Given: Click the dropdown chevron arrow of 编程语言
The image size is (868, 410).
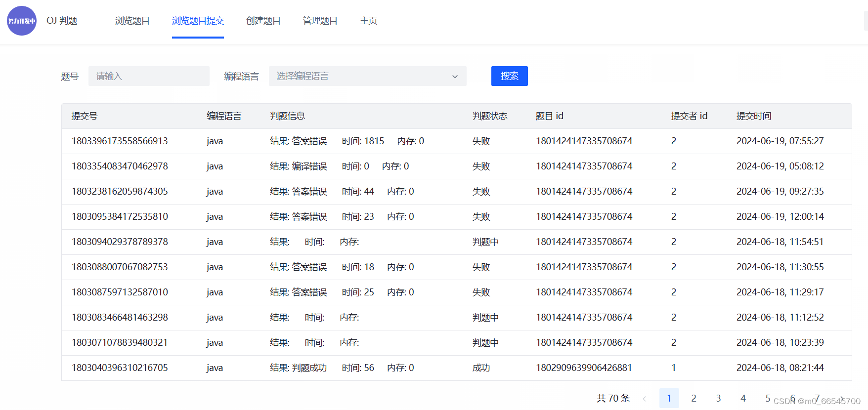Looking at the screenshot, I should (x=455, y=77).
